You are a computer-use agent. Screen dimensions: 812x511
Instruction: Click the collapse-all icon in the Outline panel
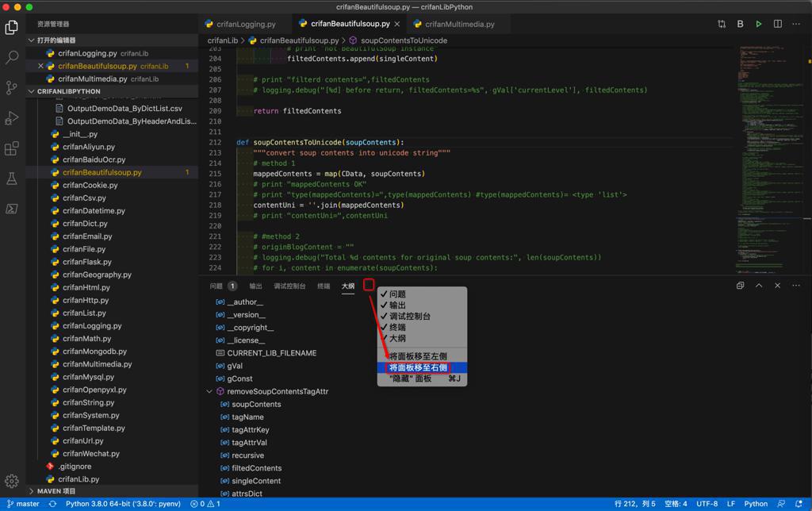click(x=740, y=286)
